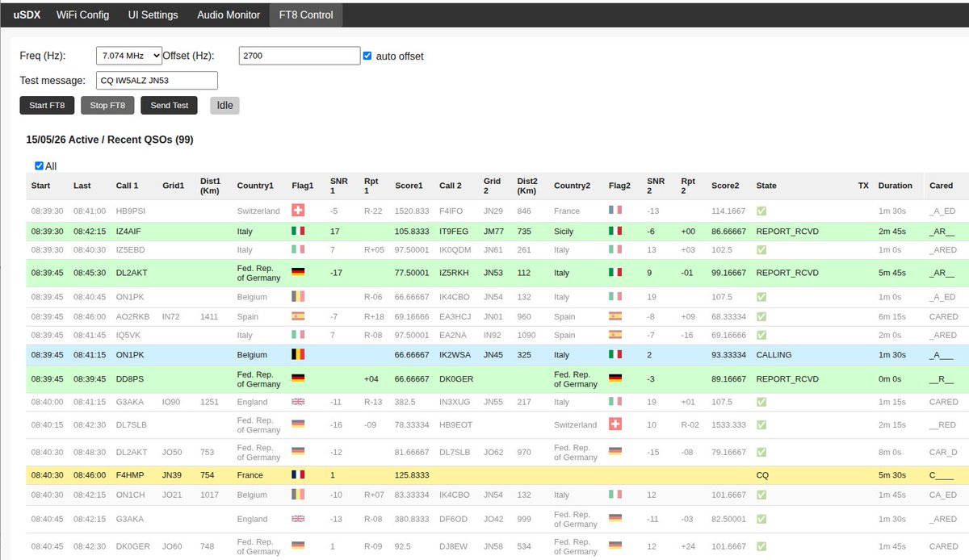Image resolution: width=969 pixels, height=560 pixels.
Task: Click the green checkmark in IQ5VK row
Action: pyautogui.click(x=761, y=335)
